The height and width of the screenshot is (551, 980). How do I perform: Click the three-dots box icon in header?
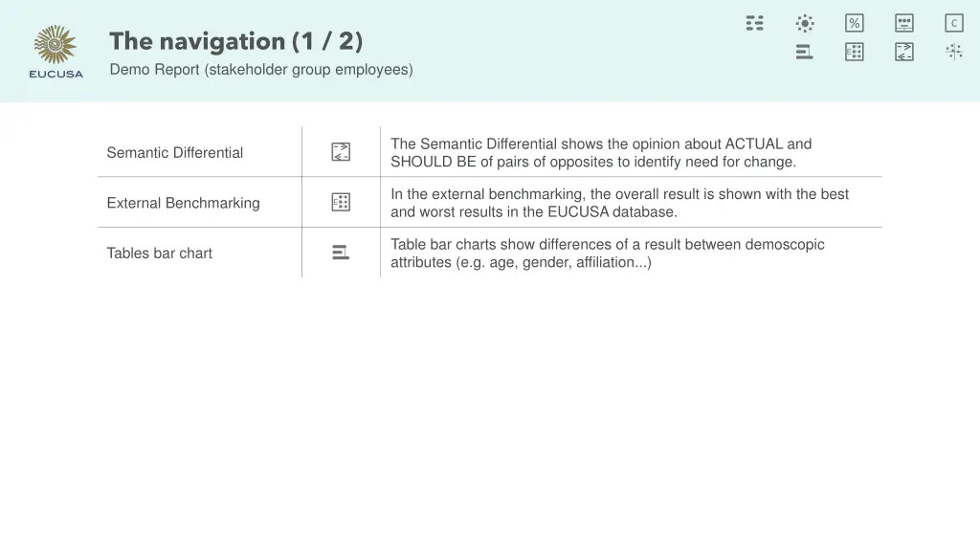pyautogui.click(x=904, y=23)
